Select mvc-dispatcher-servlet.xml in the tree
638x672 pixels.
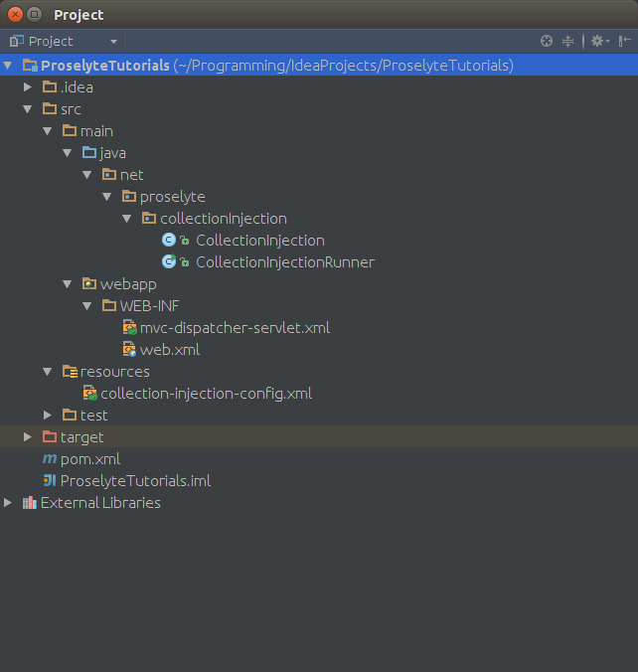235,328
